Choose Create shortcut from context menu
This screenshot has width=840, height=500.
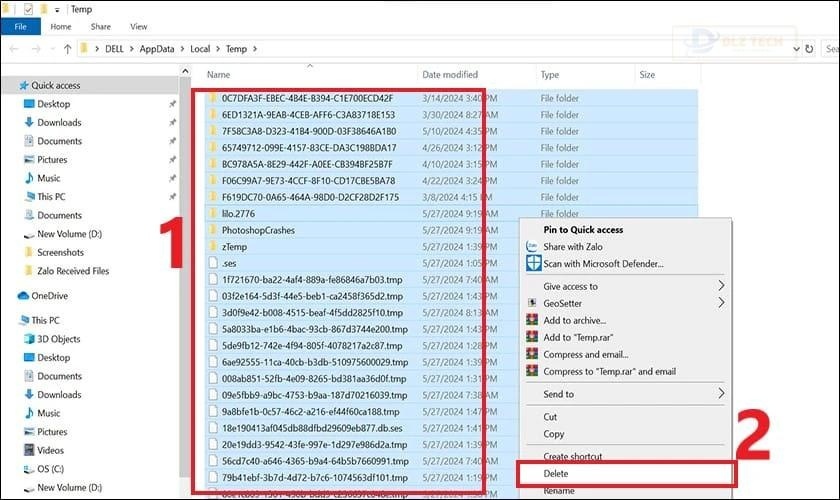573,457
